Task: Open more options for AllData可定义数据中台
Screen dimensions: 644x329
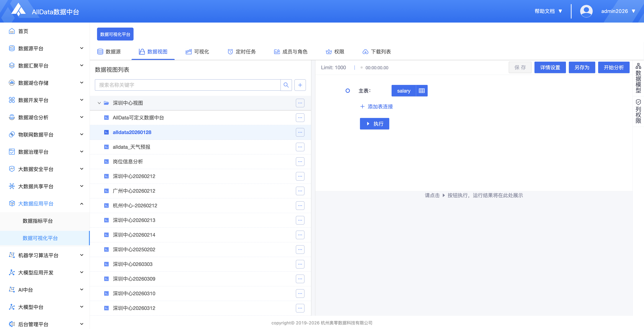Action: point(300,118)
